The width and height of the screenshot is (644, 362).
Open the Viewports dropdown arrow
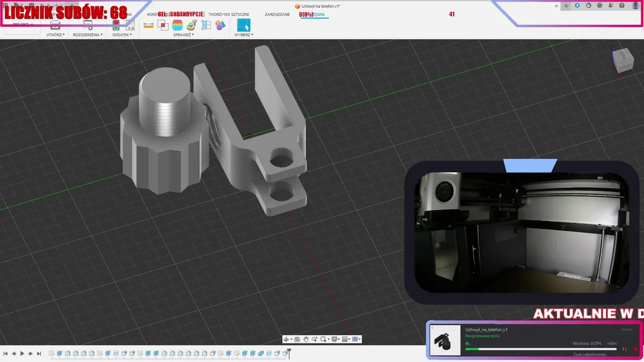[360, 340]
